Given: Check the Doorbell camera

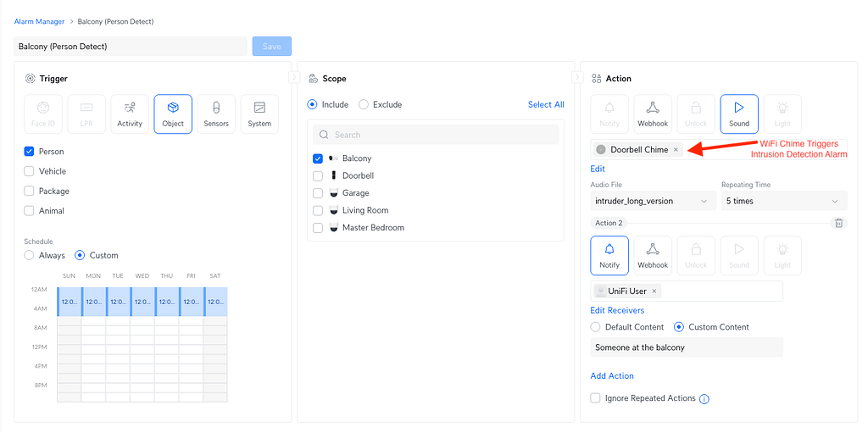Looking at the screenshot, I should click(x=318, y=175).
